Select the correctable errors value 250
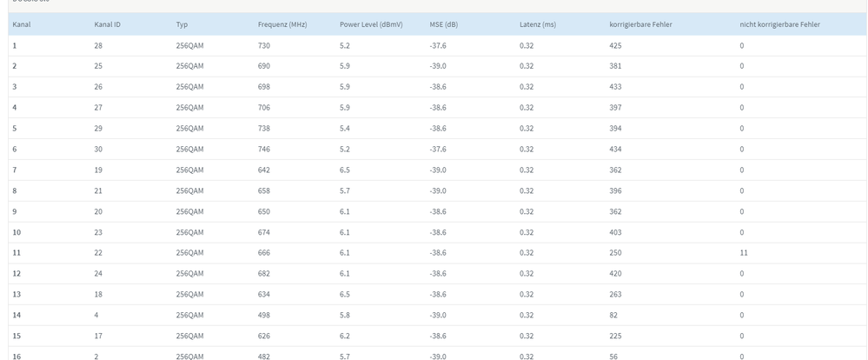 616,253
